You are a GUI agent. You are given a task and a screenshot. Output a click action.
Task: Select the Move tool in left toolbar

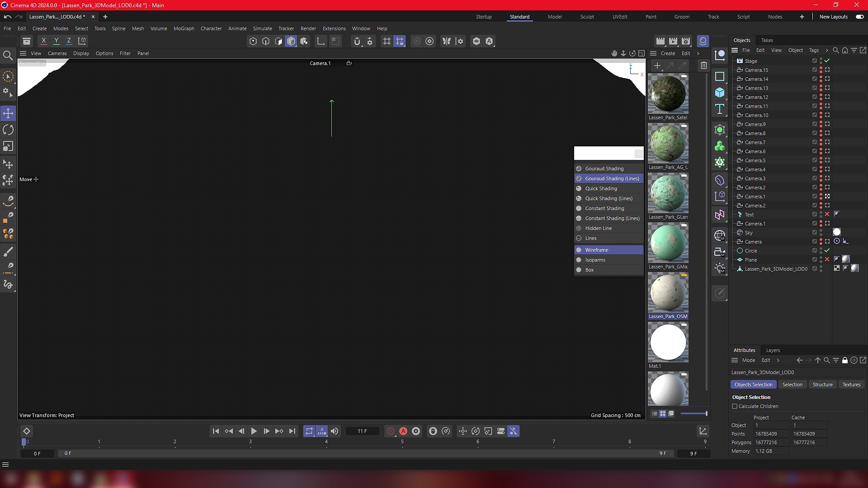pyautogui.click(x=8, y=113)
